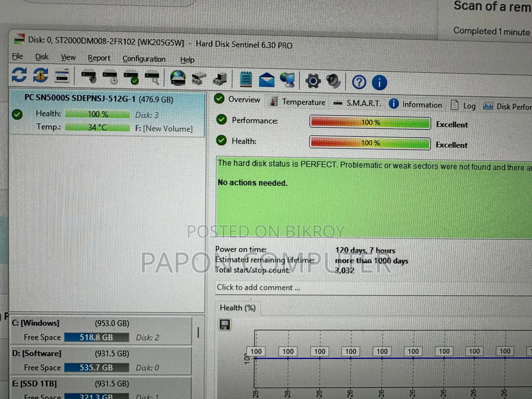Click the blue envelope e-mail icon
This screenshot has height=399, width=532.
pos(266,80)
